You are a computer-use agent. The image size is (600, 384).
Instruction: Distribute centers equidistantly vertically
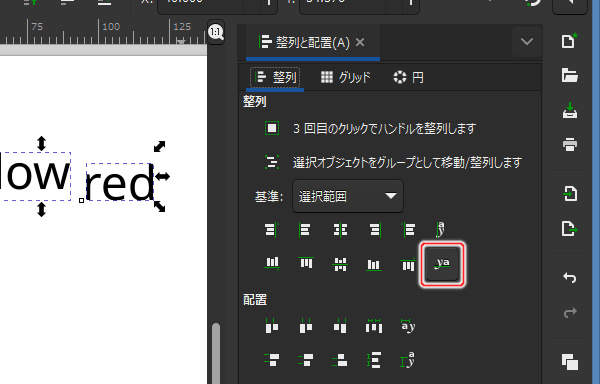point(306,360)
